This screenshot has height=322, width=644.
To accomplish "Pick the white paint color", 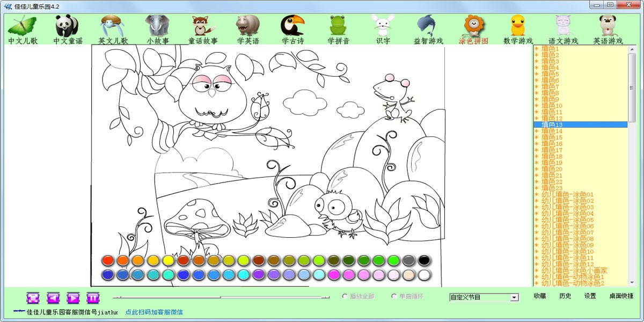I will click(x=425, y=275).
